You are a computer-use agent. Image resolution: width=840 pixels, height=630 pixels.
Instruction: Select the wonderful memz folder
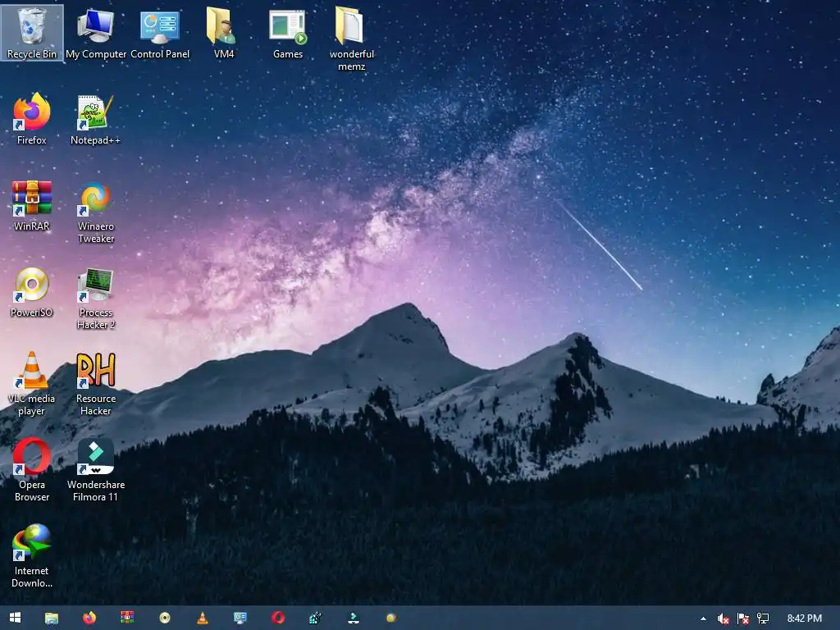351,39
